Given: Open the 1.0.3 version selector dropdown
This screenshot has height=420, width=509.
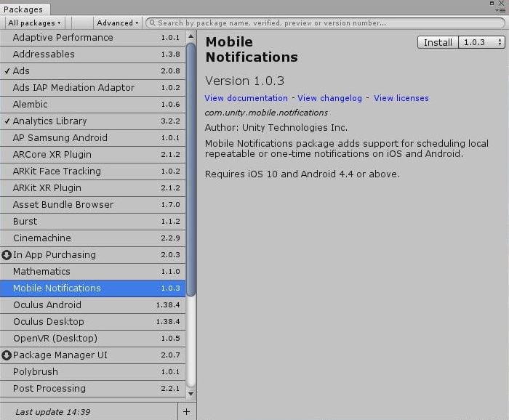Looking at the screenshot, I should 481,42.
